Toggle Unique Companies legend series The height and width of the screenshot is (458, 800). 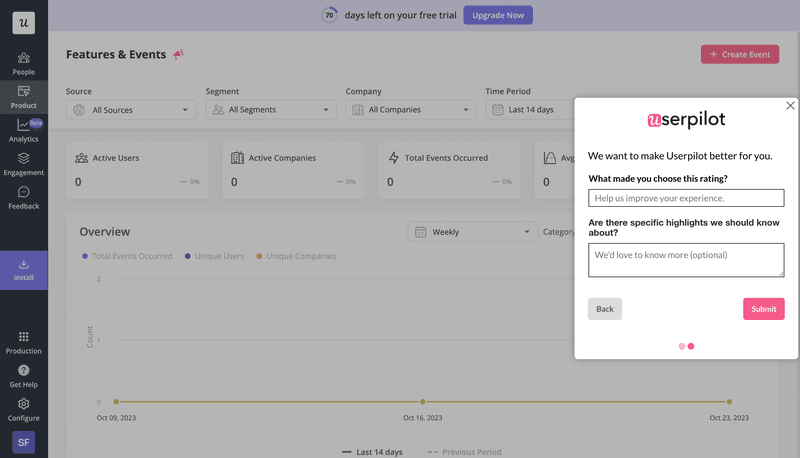coord(296,256)
